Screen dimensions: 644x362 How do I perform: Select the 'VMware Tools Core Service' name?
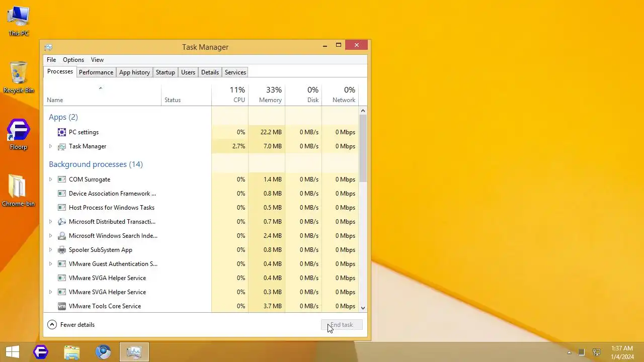(x=105, y=306)
